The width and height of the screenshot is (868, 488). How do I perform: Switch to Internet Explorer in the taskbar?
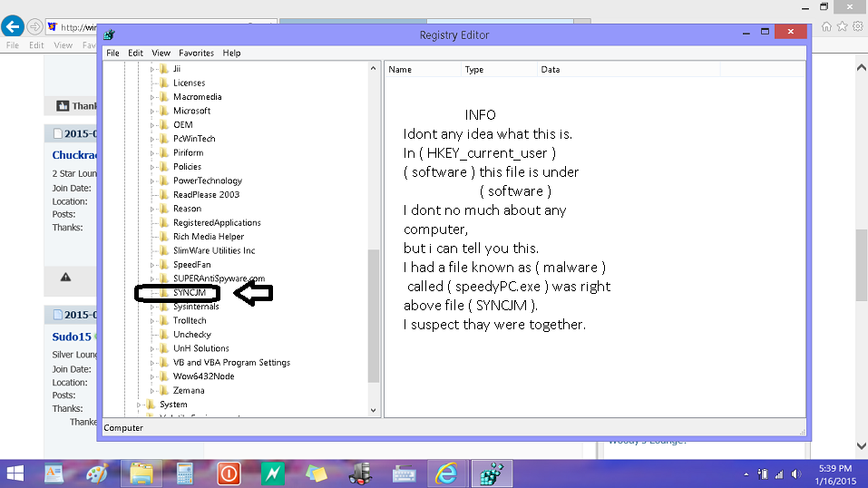pos(446,473)
